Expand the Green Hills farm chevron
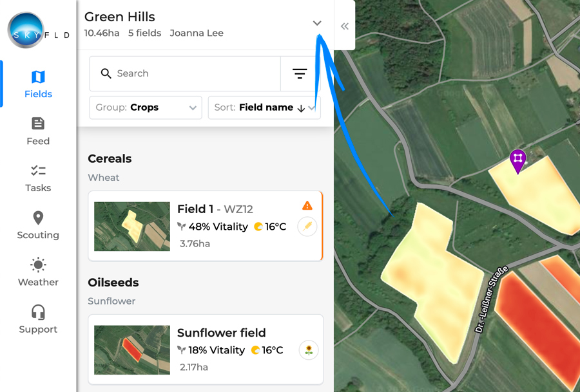 [317, 23]
